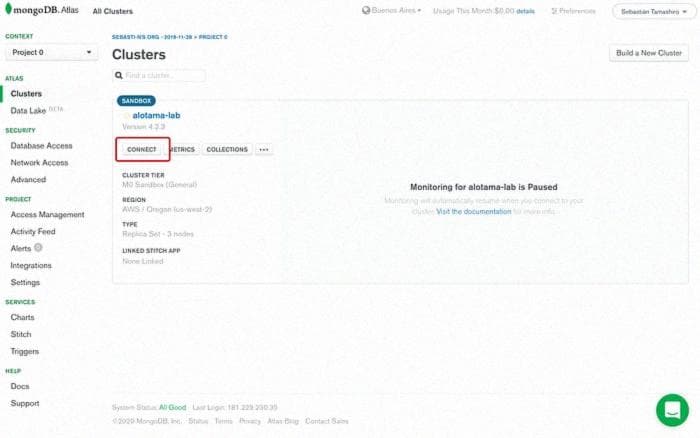The height and width of the screenshot is (438, 700).
Task: Click the M0 Sandbox (General) tier text
Action: [x=159, y=184]
